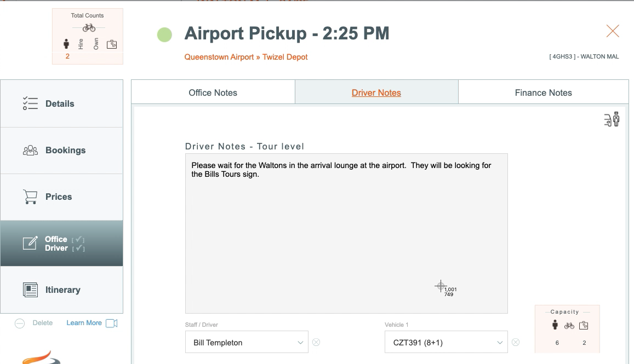Click the person icon in Capacity panel
This screenshot has height=364, width=634.
click(555, 325)
